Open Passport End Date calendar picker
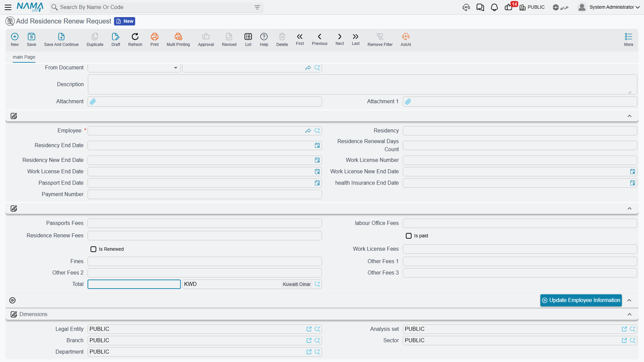 pos(317,183)
